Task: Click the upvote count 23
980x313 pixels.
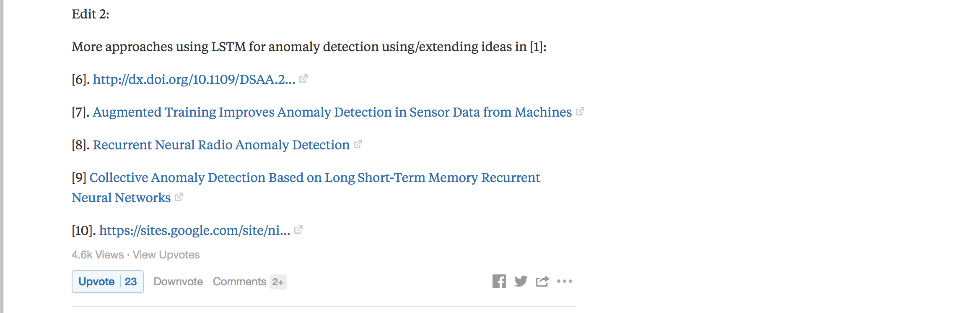Action: tap(131, 282)
